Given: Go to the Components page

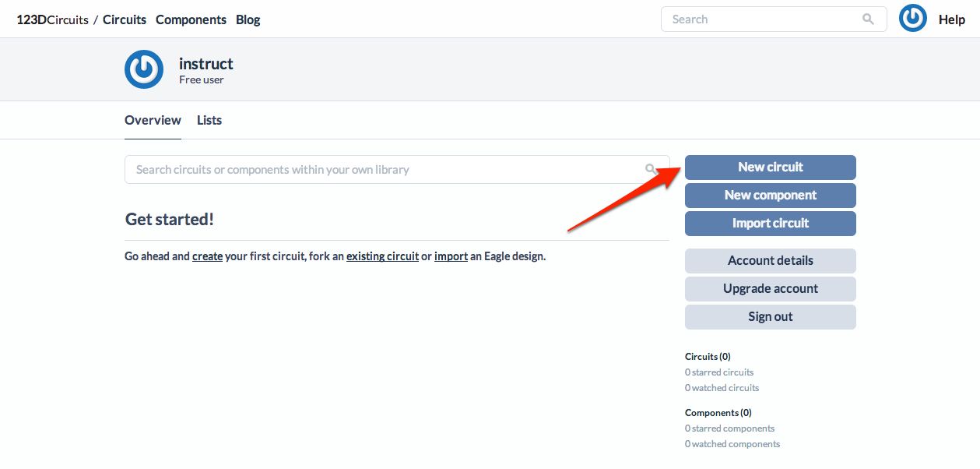Looking at the screenshot, I should [x=191, y=19].
